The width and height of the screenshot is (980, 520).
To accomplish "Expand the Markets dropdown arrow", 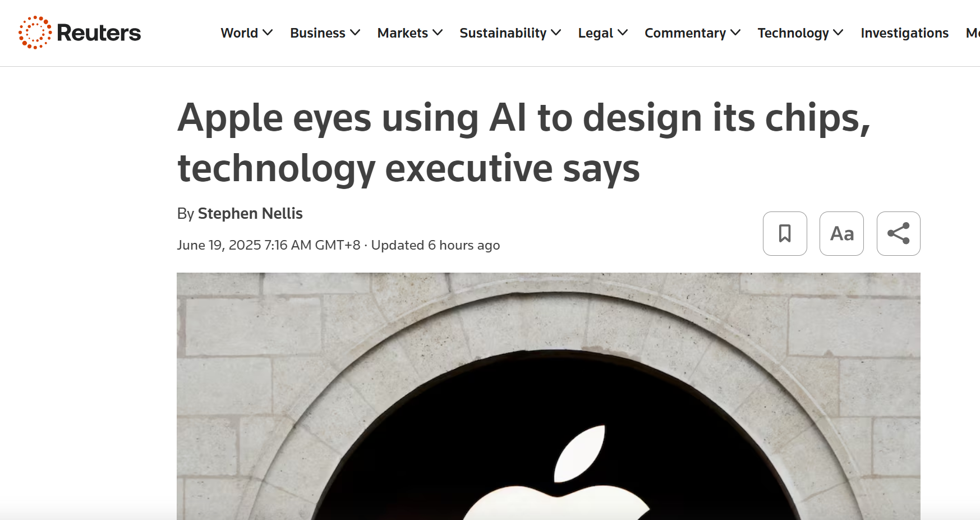I will coord(438,33).
